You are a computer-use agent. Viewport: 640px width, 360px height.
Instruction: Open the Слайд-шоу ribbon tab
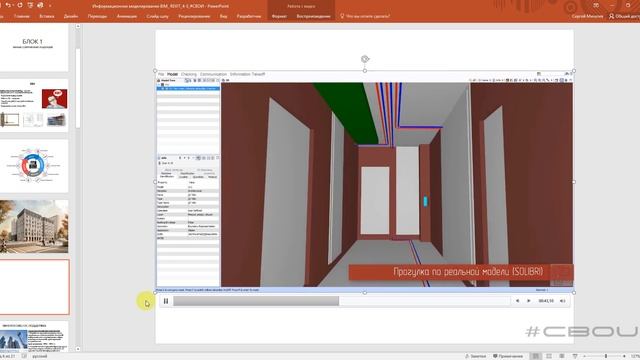pos(157,16)
